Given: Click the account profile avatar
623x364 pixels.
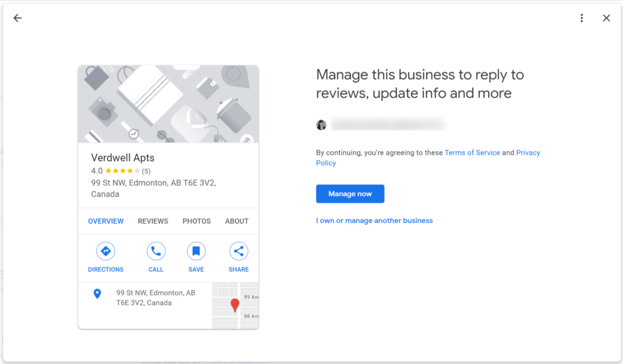Looking at the screenshot, I should coord(321,125).
